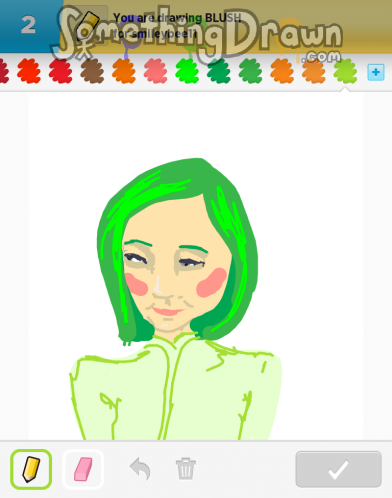This screenshot has height=498, width=392.
Task: Pick the red swatch next to brown
Action: pyautogui.click(x=60, y=71)
